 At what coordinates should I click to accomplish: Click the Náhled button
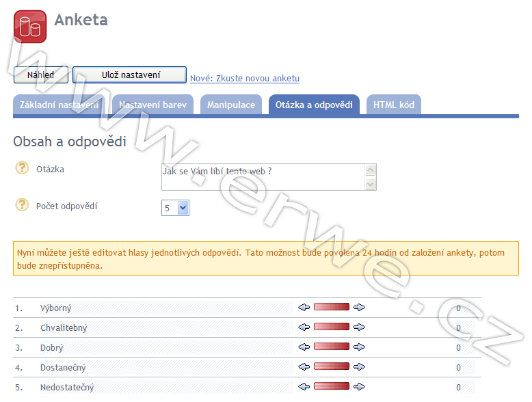[41, 75]
